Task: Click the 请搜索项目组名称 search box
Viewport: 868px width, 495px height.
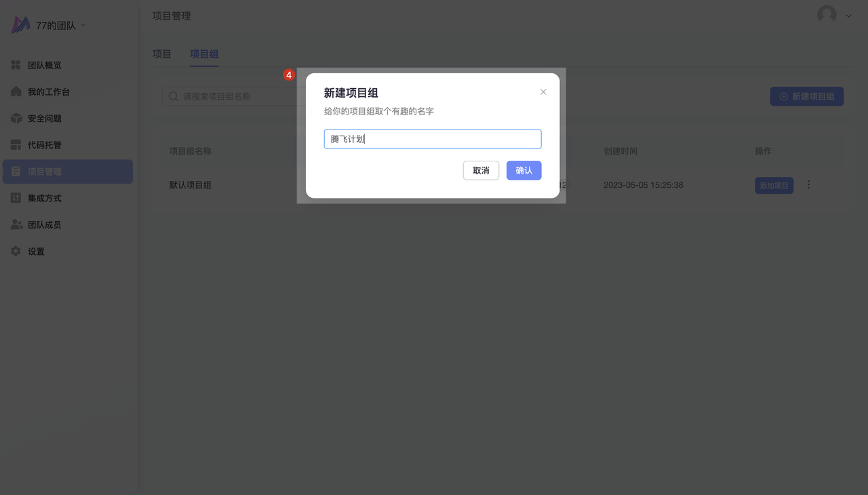Action: (x=231, y=96)
